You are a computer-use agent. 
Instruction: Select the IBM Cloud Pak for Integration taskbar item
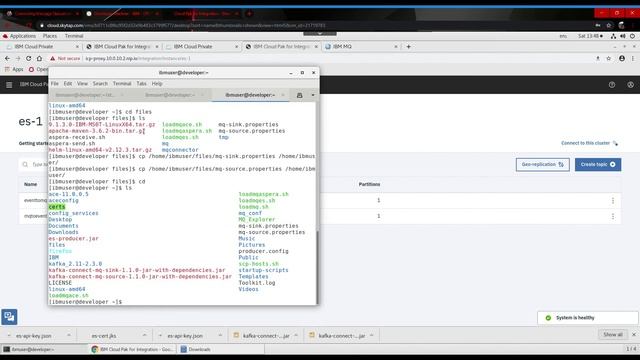[134, 349]
